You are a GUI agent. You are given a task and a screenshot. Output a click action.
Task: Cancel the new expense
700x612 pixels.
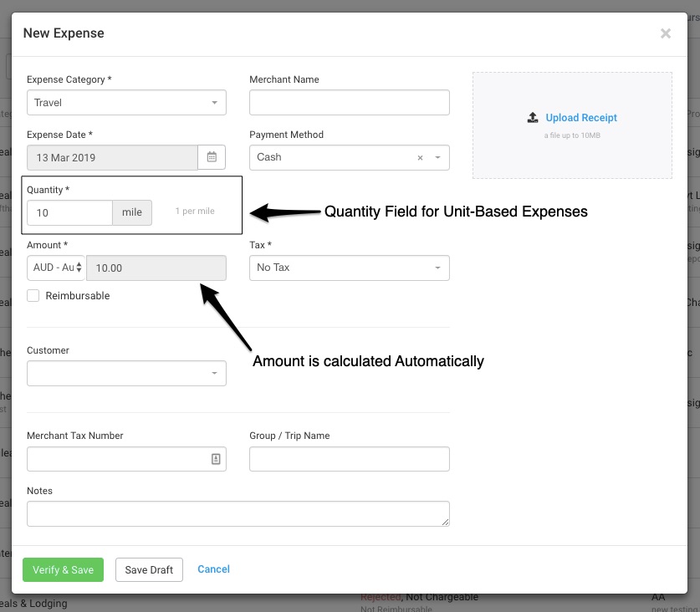click(213, 569)
